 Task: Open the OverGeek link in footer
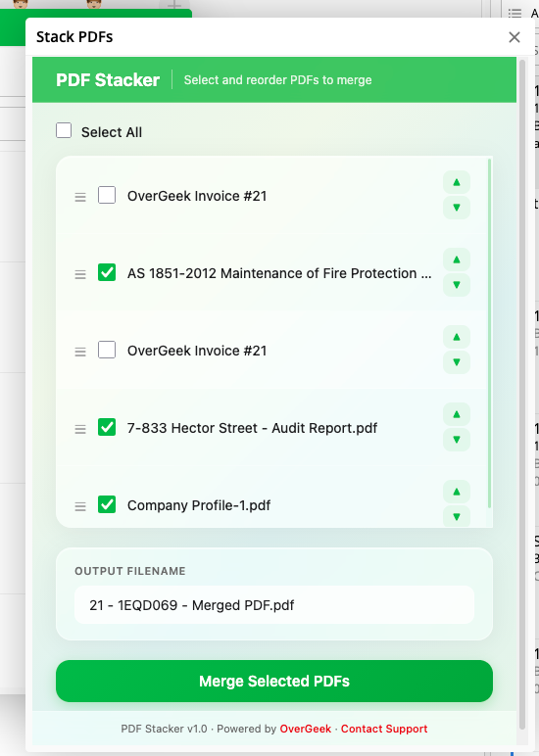pos(306,729)
